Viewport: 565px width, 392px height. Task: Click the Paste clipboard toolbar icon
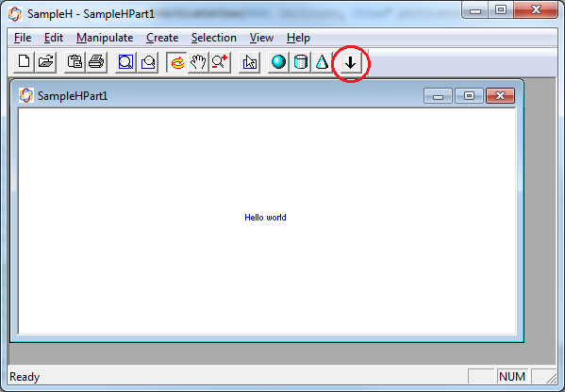(x=75, y=62)
